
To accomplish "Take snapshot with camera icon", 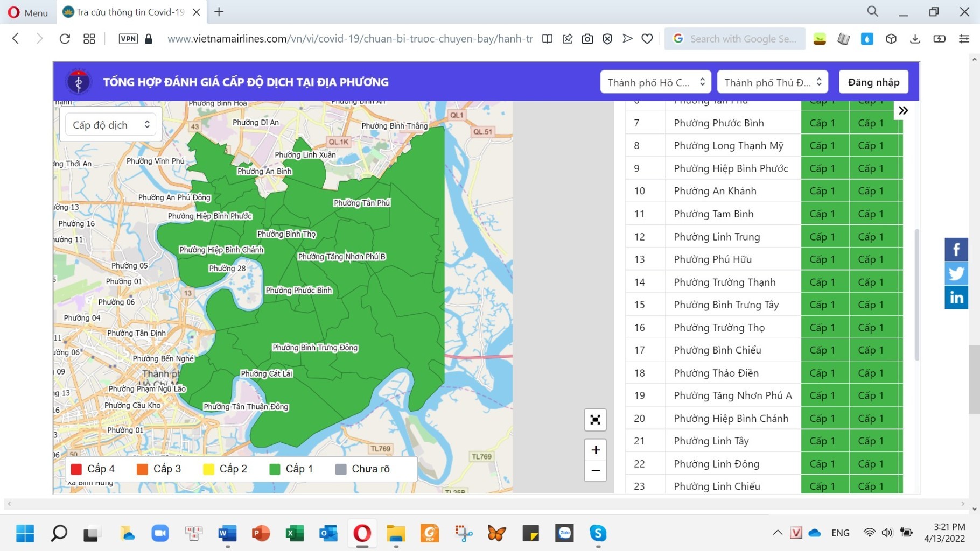I will (x=587, y=39).
